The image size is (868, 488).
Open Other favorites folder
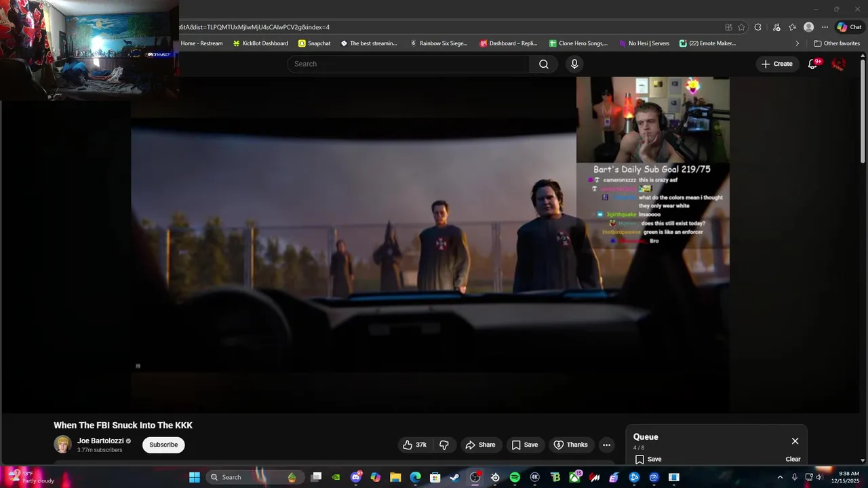click(x=837, y=43)
